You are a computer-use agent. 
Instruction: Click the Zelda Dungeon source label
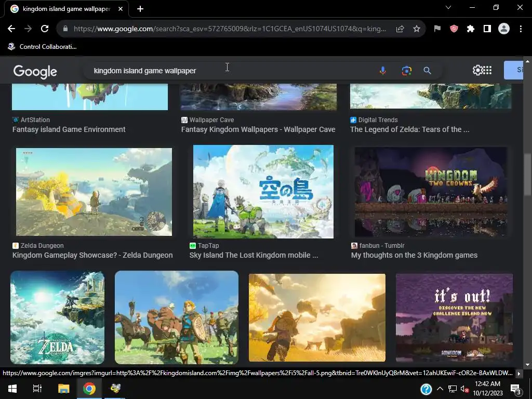click(x=42, y=246)
